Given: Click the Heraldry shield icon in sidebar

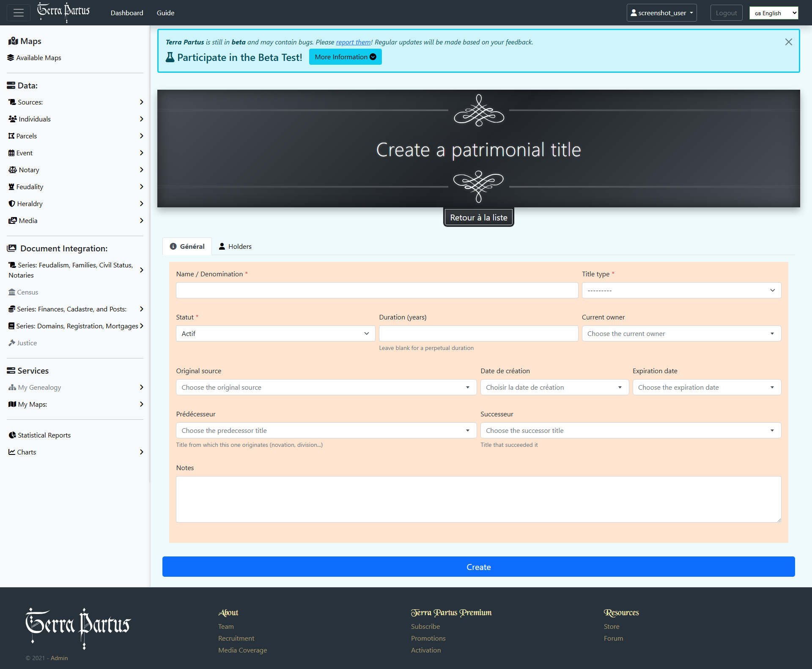Looking at the screenshot, I should pos(12,204).
